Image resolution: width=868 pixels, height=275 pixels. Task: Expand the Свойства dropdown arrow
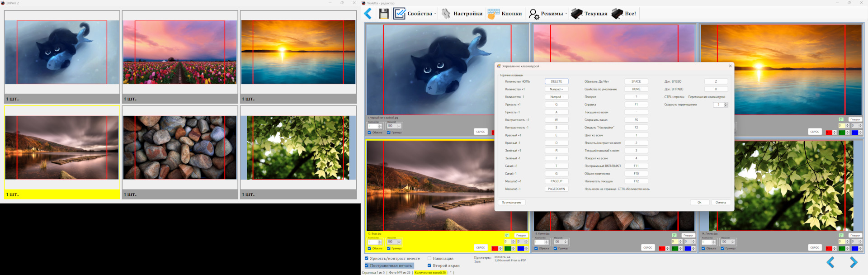pos(435,14)
